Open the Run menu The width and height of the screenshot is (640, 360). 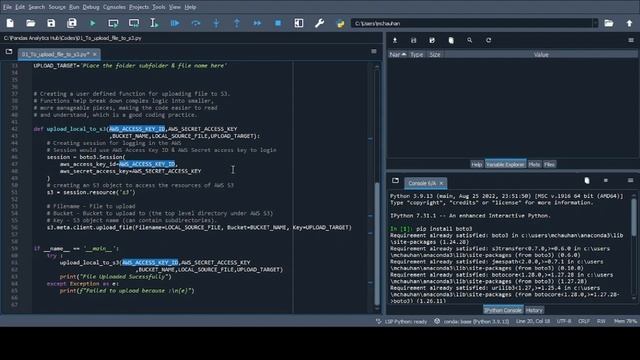pos(74,7)
